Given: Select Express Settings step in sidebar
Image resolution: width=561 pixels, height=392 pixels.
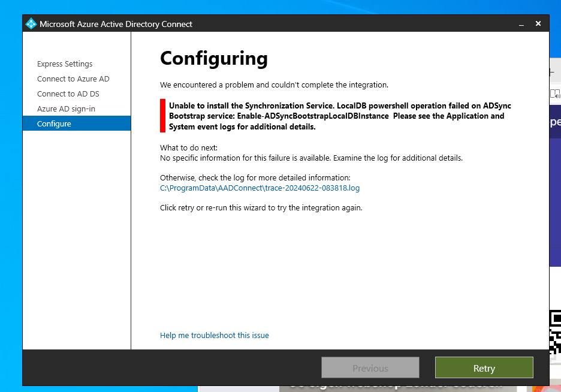Looking at the screenshot, I should (x=65, y=64).
